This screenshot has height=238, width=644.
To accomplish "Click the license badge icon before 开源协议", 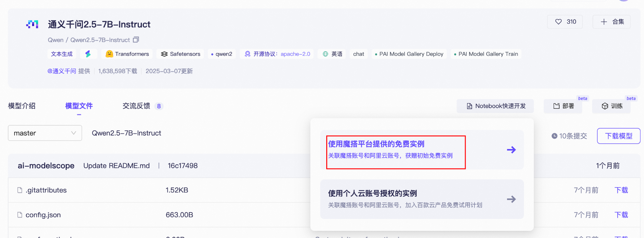I will [x=248, y=54].
